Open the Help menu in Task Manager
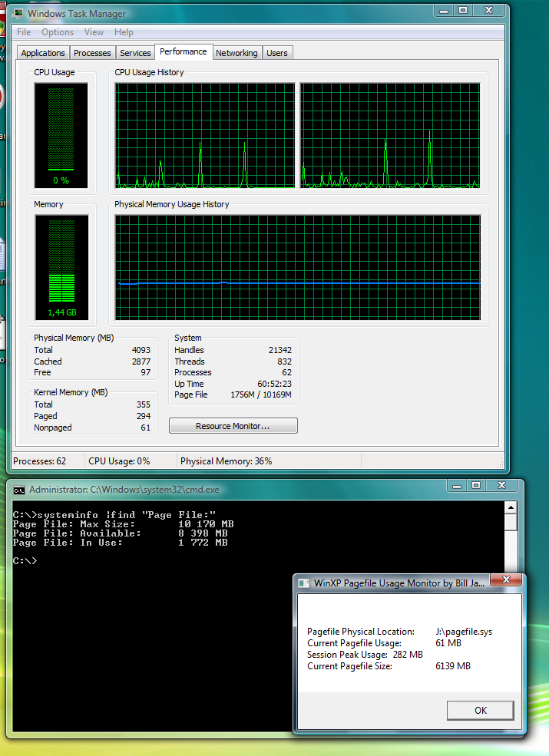Image resolution: width=549 pixels, height=756 pixels. click(x=124, y=32)
